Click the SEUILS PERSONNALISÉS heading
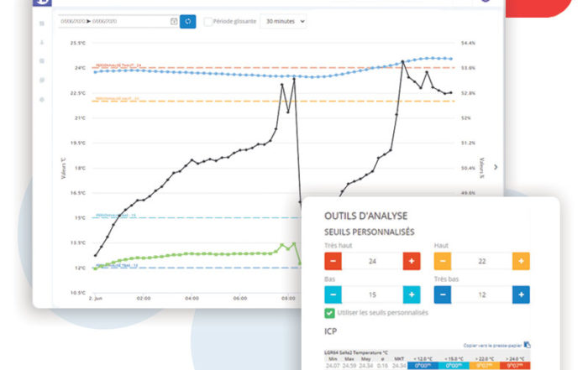Image resolution: width=588 pixels, height=370 pixels. pyautogui.click(x=370, y=232)
